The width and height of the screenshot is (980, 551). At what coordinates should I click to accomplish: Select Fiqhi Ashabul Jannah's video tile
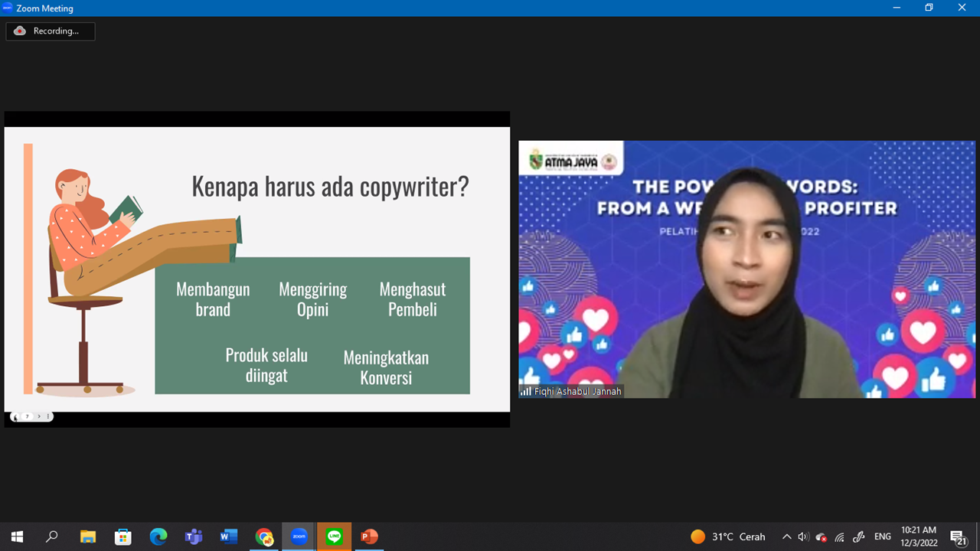tap(746, 269)
